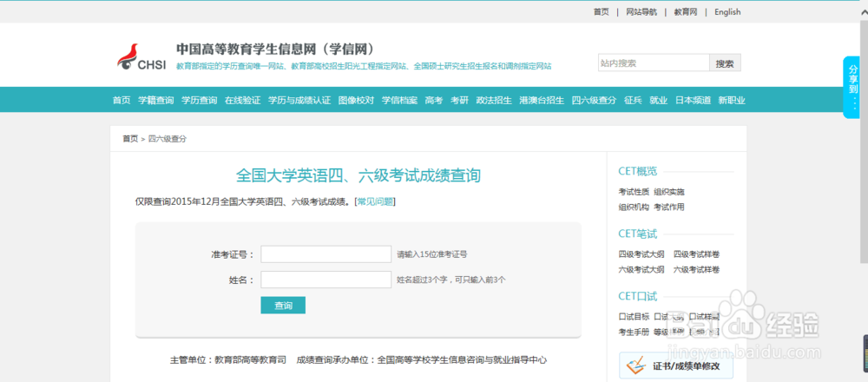Screen dimensions: 868x382
Task: Open 学历与成绩认证 navigation item
Action: point(299,100)
